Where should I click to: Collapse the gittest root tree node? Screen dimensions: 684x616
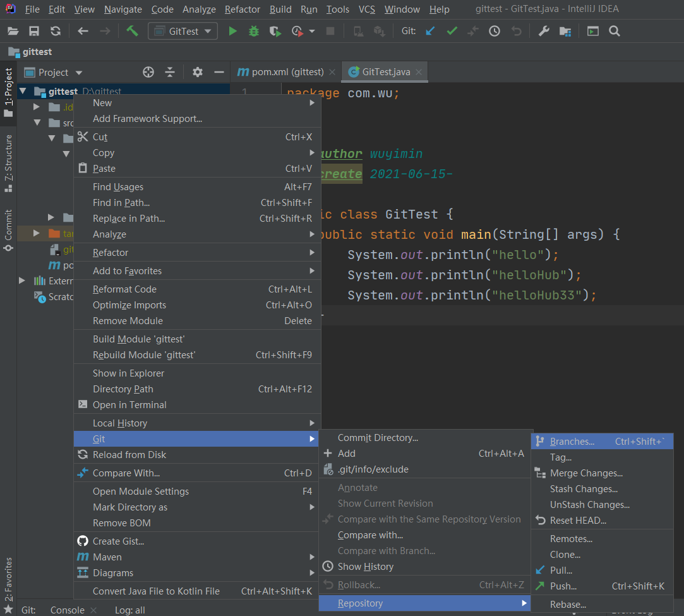[x=23, y=91]
